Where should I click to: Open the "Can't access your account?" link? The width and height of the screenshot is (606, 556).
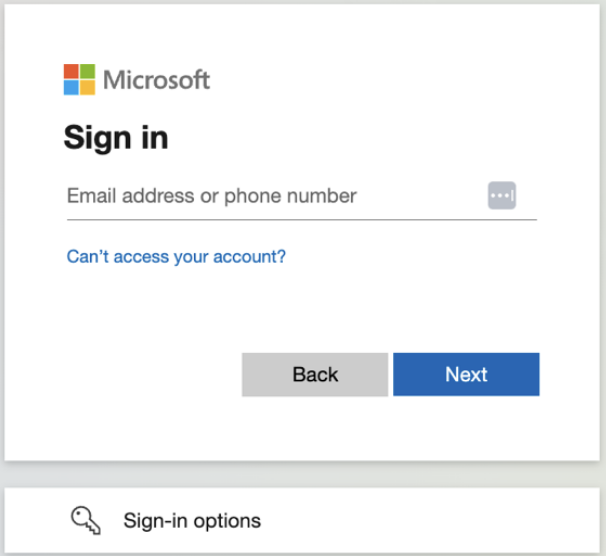(176, 257)
